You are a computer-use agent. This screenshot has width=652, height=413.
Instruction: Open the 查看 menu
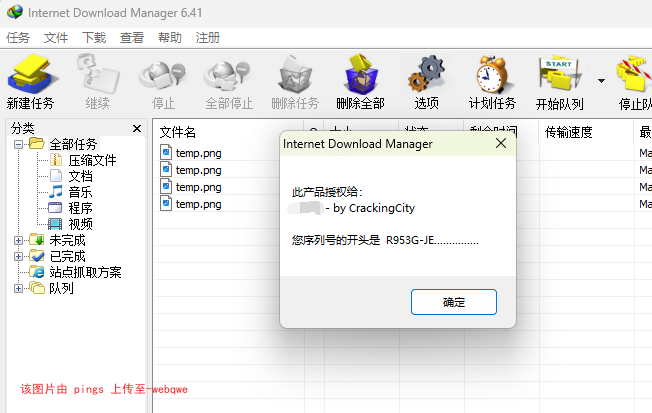[x=132, y=38]
